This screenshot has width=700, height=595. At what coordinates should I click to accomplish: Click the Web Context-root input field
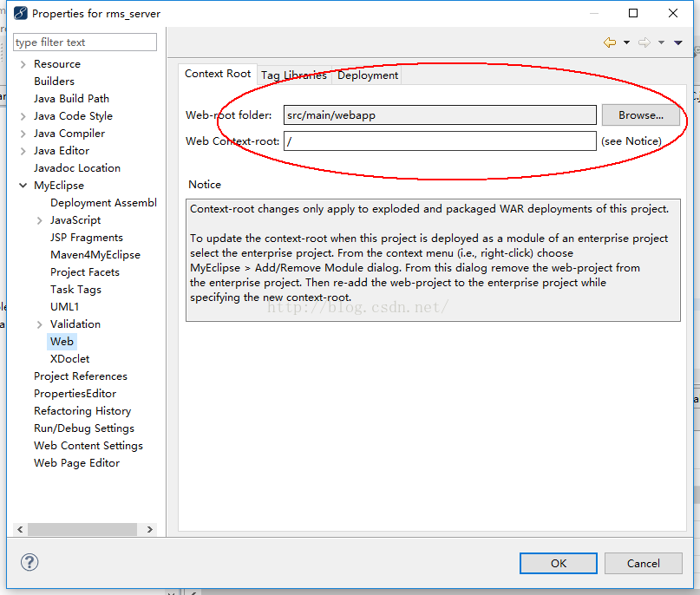click(x=440, y=141)
